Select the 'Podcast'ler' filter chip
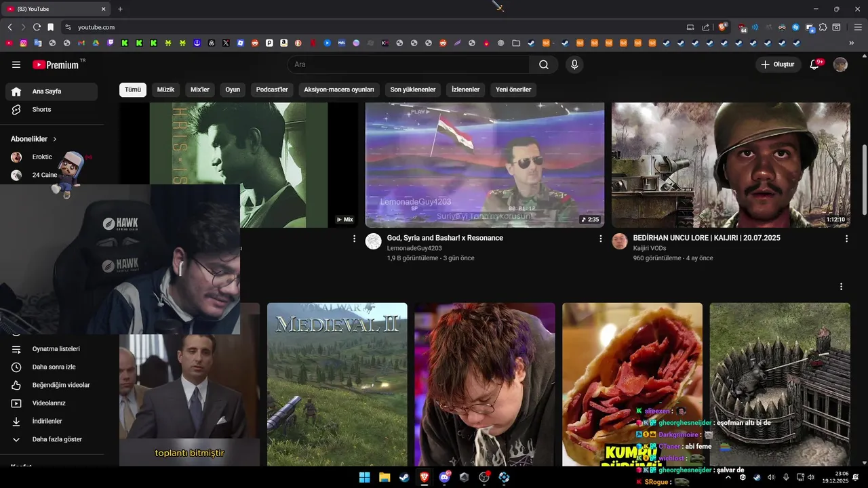The width and height of the screenshot is (868, 488). 272,89
